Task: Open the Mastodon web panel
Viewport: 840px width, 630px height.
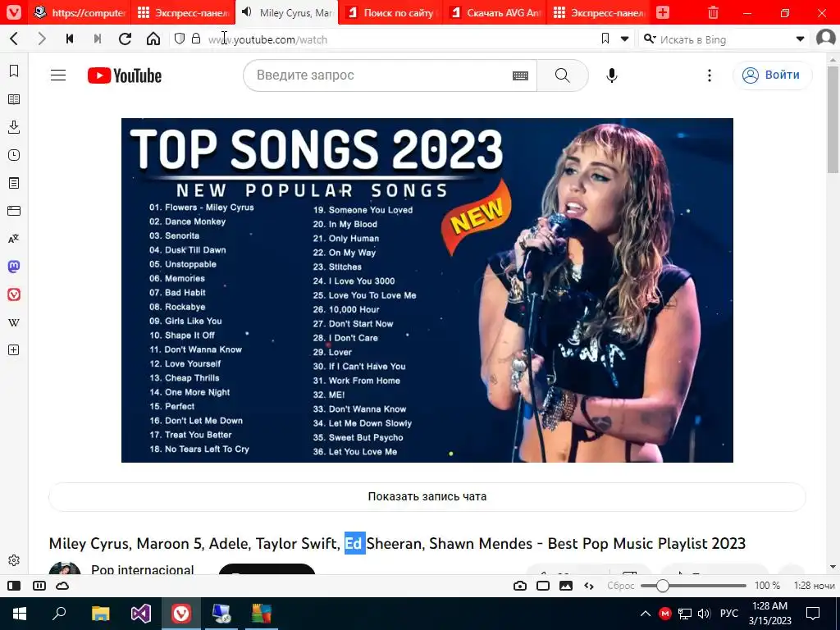Action: [14, 267]
